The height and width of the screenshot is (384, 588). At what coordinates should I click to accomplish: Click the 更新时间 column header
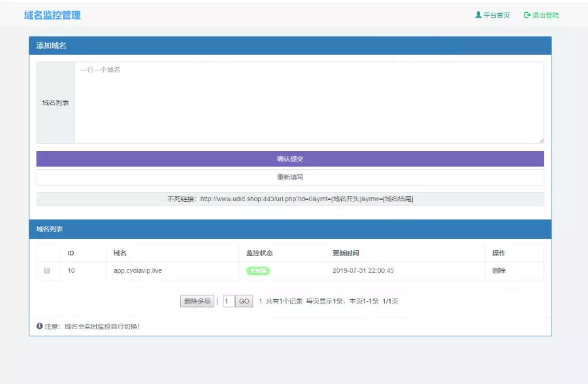tap(346, 253)
